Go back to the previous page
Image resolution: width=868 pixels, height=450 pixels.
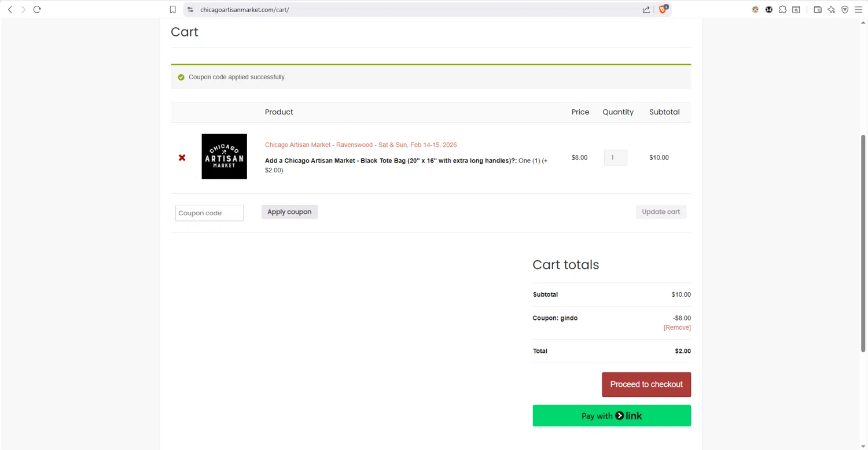[x=10, y=9]
